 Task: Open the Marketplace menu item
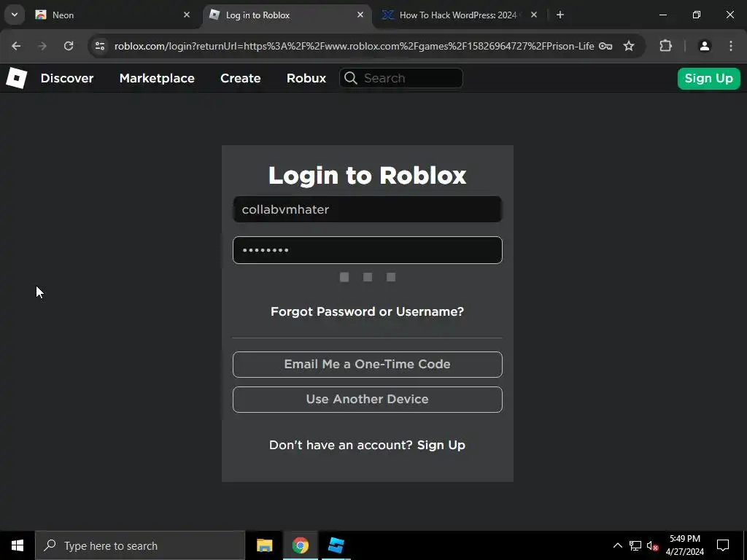(157, 78)
